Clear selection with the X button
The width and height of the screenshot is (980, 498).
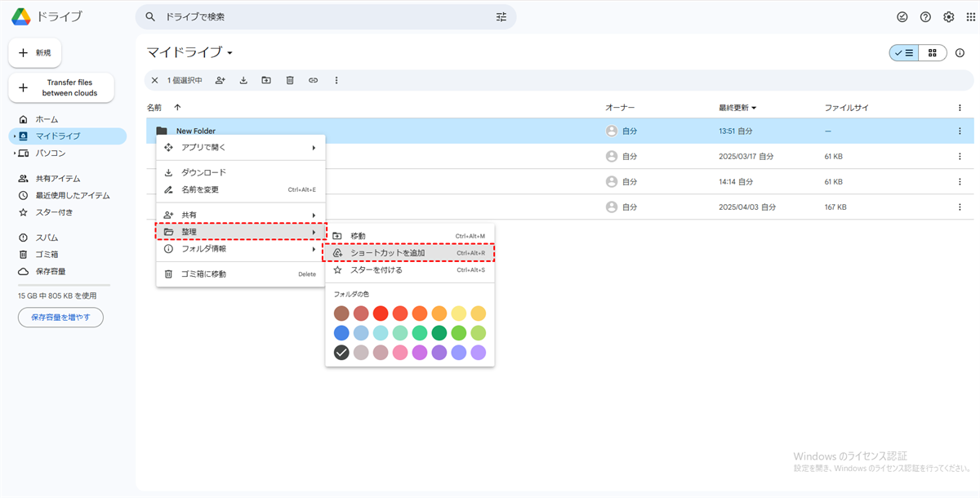[x=155, y=80]
